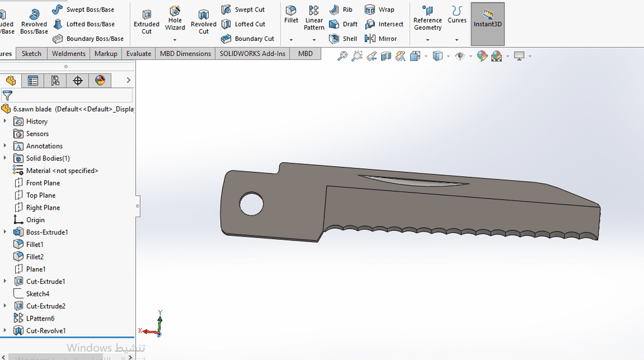Select the Rib tool
The image size is (644, 360).
point(341,9)
